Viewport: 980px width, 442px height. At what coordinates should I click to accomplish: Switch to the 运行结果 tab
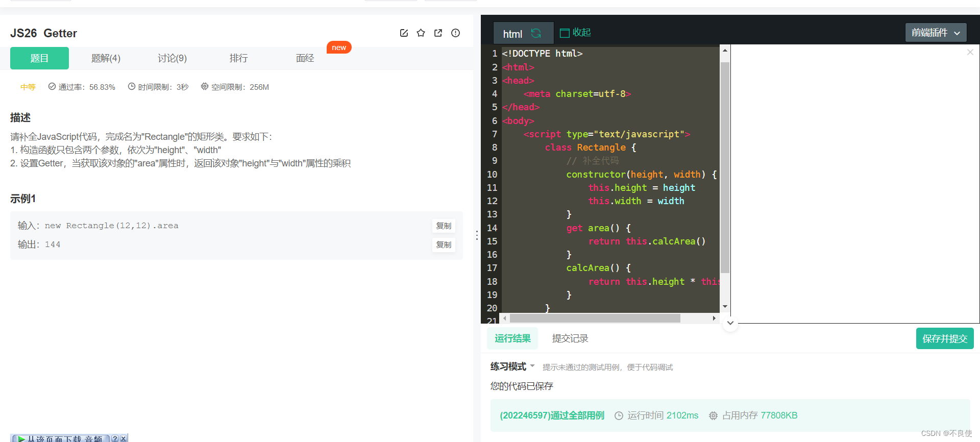click(x=512, y=338)
